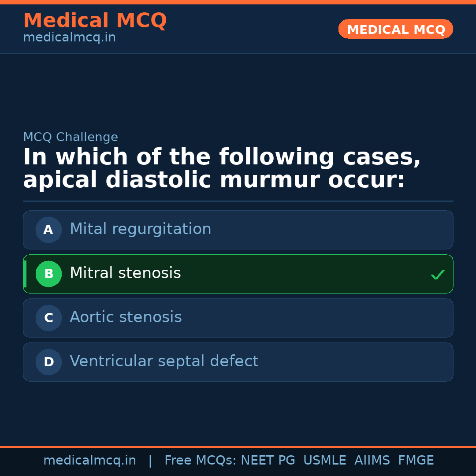Click the green B badge icon
476x476 pixels.
(48, 274)
